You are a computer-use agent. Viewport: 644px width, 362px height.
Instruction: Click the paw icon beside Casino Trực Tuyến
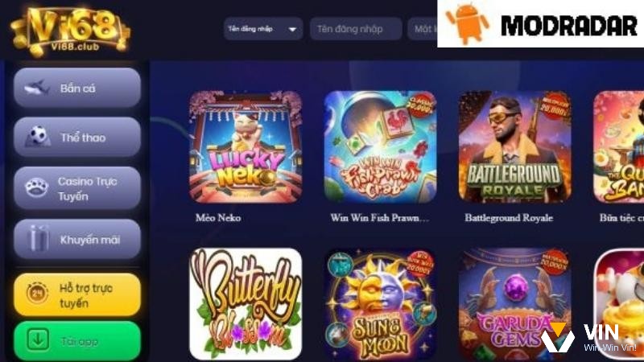pos(36,188)
